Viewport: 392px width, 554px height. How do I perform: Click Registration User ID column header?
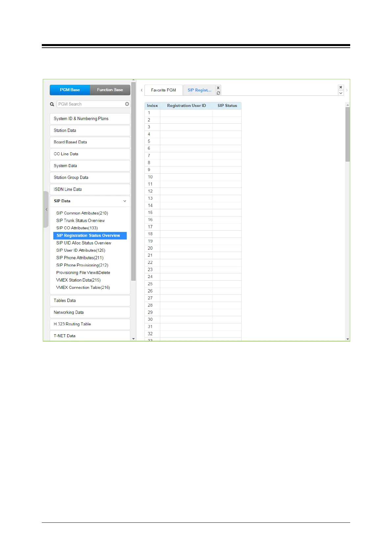click(186, 106)
